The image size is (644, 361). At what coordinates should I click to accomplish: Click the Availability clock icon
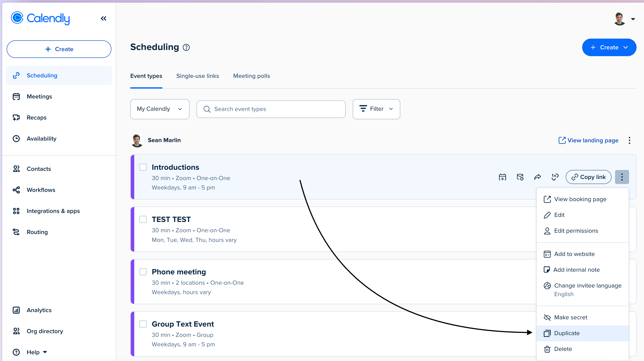click(16, 138)
